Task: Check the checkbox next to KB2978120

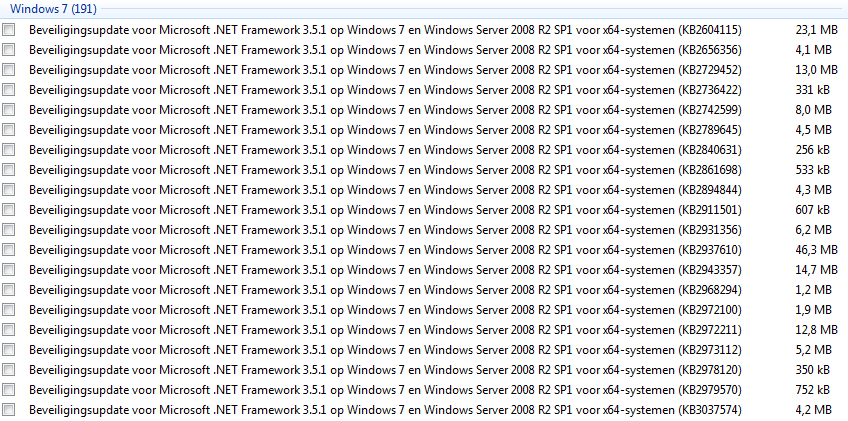Action: click(x=8, y=370)
